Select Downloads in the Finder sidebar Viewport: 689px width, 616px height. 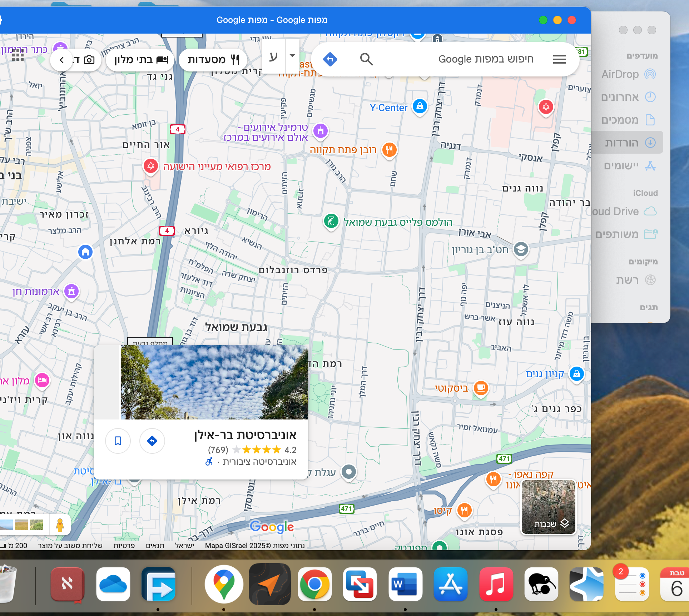click(628, 143)
